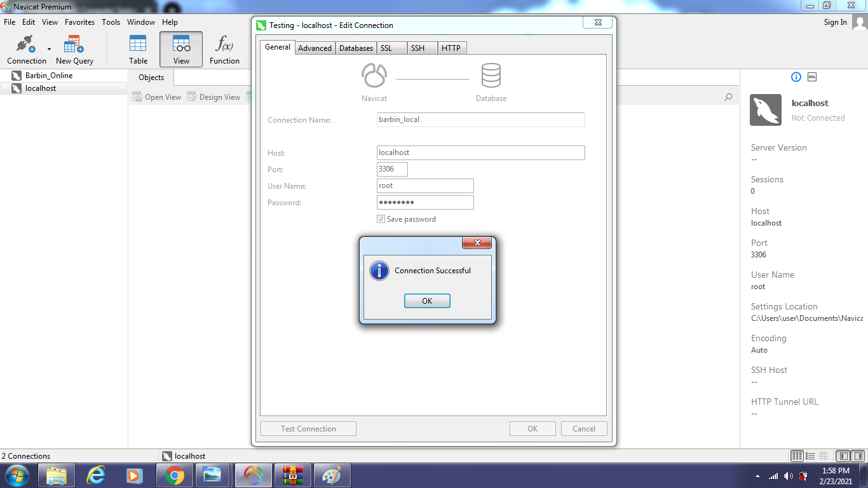The height and width of the screenshot is (488, 868).
Task: Show DDL panel icon in info pane
Action: [811, 77]
